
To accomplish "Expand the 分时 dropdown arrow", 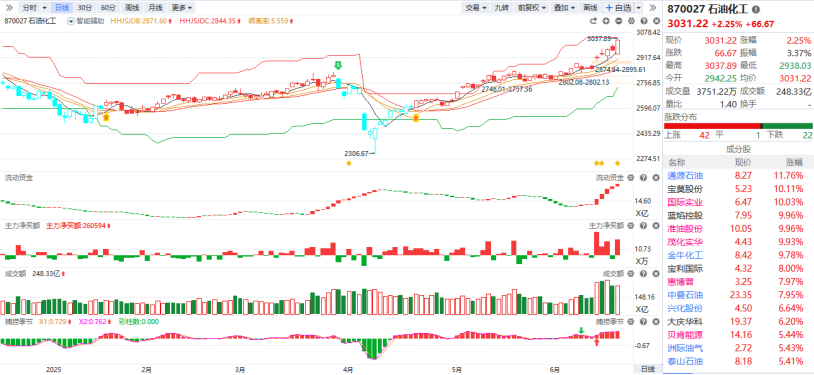I will [45, 8].
